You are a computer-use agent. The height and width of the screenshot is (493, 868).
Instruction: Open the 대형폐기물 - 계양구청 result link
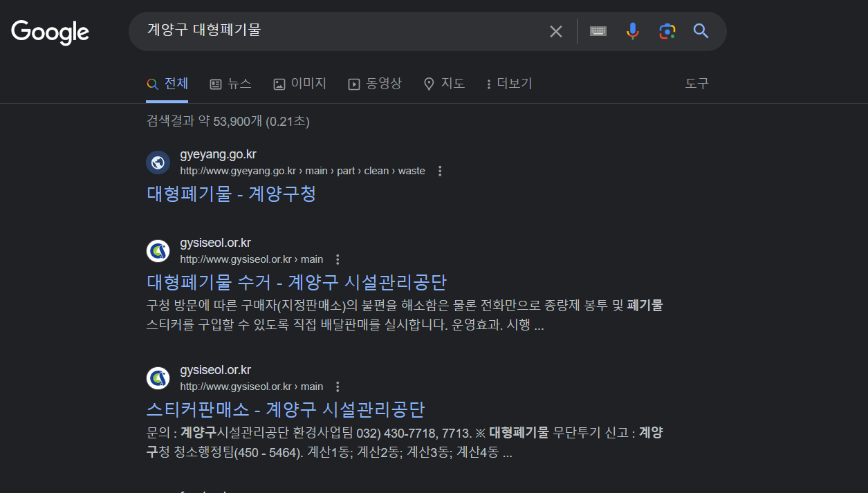[231, 194]
